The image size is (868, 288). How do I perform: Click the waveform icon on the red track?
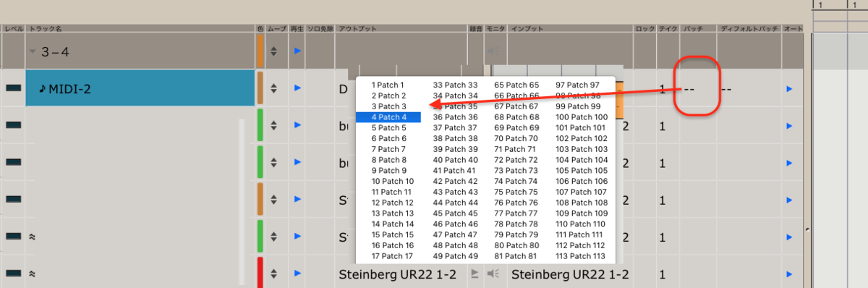33,274
